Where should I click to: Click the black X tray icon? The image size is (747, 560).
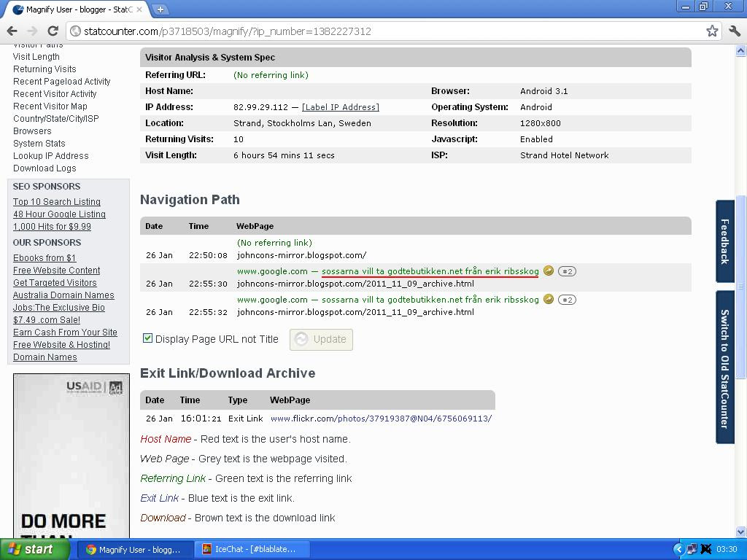click(705, 549)
